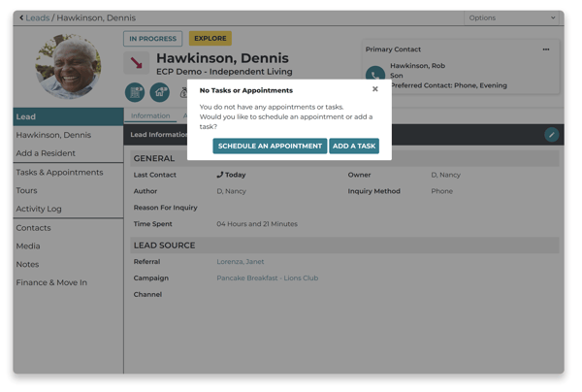Open the Leads breadcrumb link
The height and width of the screenshot is (392, 582).
(38, 17)
